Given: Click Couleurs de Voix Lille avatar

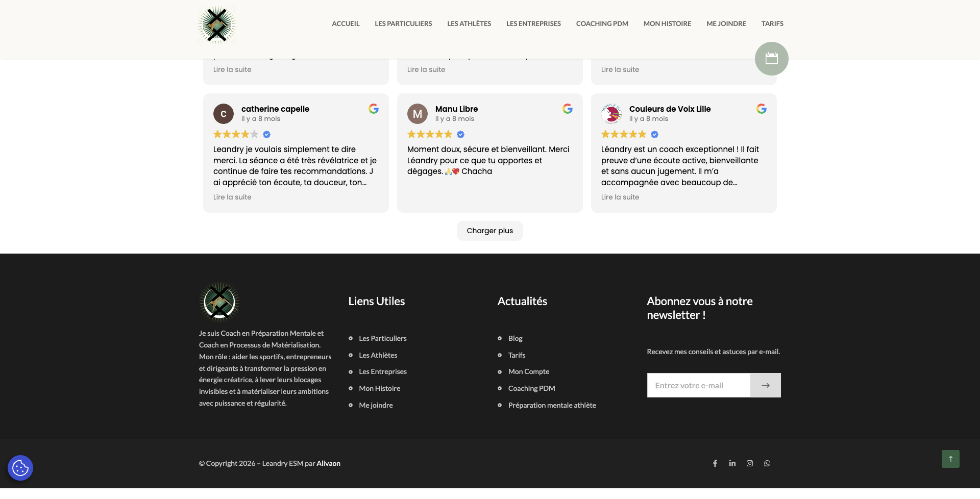Looking at the screenshot, I should [x=611, y=114].
